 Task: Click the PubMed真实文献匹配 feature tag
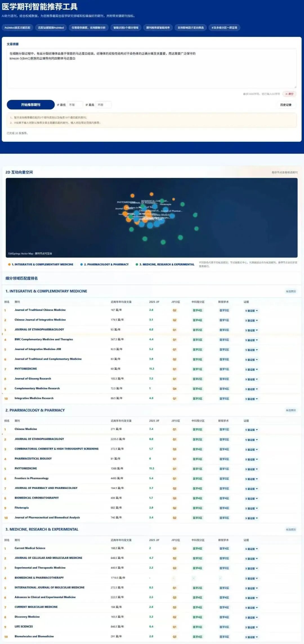click(x=17, y=28)
